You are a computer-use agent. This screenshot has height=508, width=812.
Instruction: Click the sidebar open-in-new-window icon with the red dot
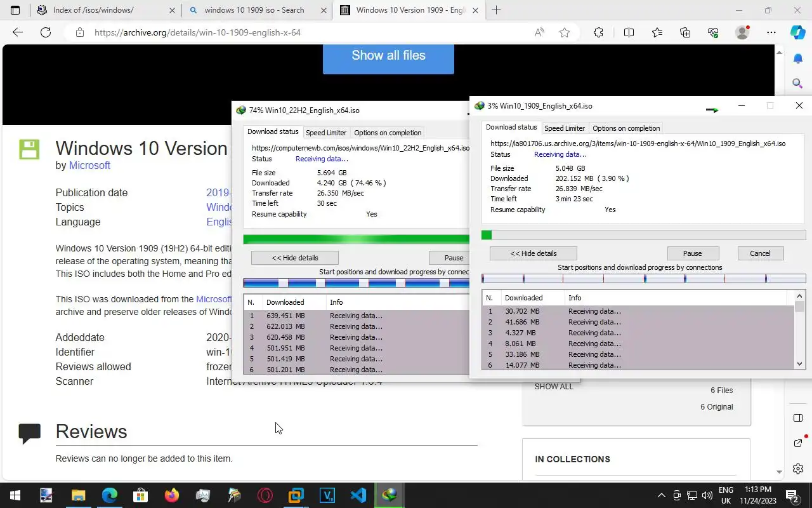coord(798,442)
